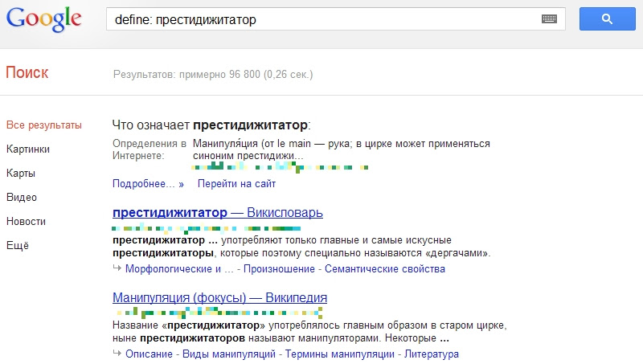Switch to 'Новости' results
The width and height of the screenshot is (643, 364).
[x=26, y=221]
